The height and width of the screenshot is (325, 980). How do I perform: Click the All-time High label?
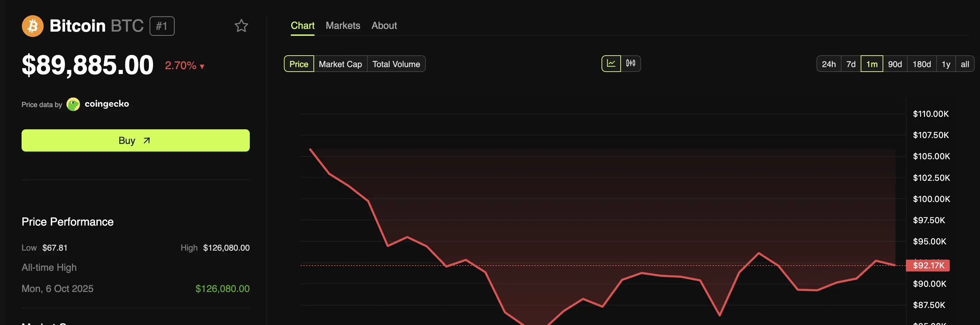pyautogui.click(x=49, y=268)
